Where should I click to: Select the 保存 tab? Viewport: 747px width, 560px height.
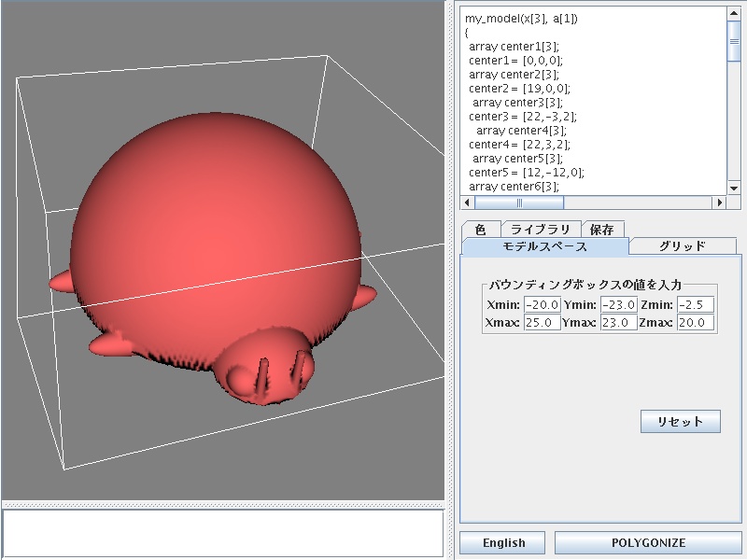click(602, 230)
